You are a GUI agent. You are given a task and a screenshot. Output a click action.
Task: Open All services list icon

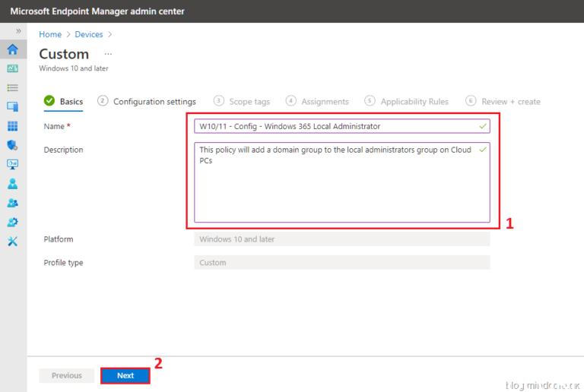pyautogui.click(x=13, y=88)
